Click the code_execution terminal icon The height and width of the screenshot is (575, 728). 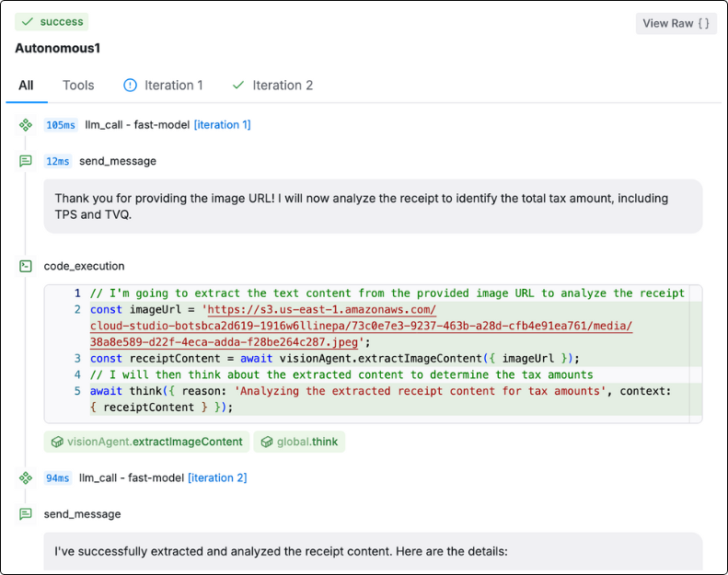[x=26, y=266]
